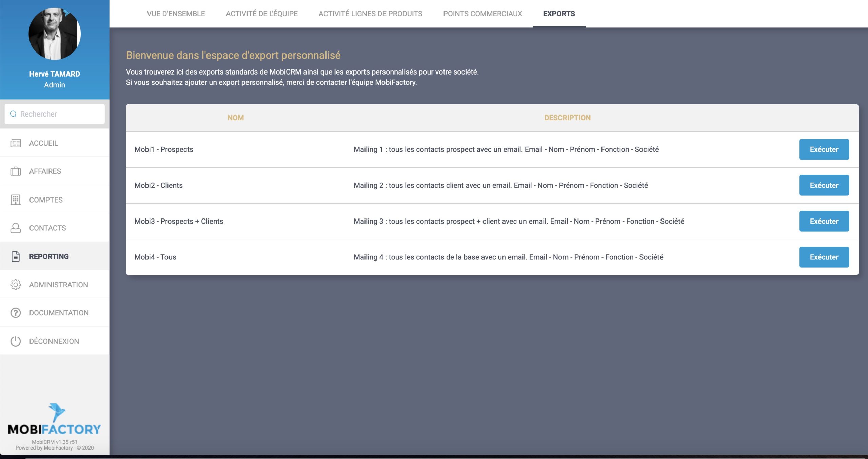Open the Vue d'ensemble tab
Screen dimensions: 868x459
(x=176, y=14)
